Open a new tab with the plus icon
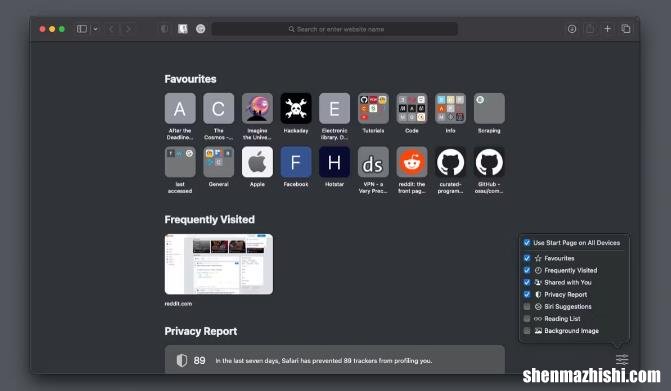671x391 pixels. coord(607,29)
